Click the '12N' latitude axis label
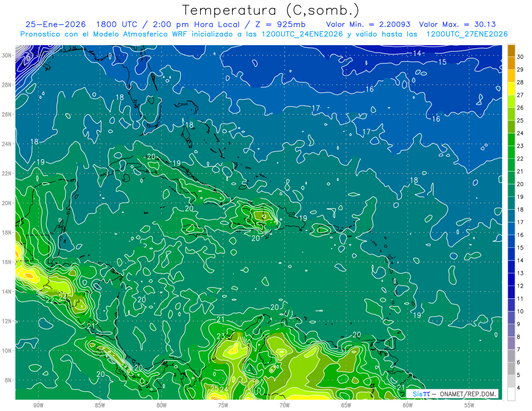Viewport: 532px width, 411px height. click(x=7, y=321)
